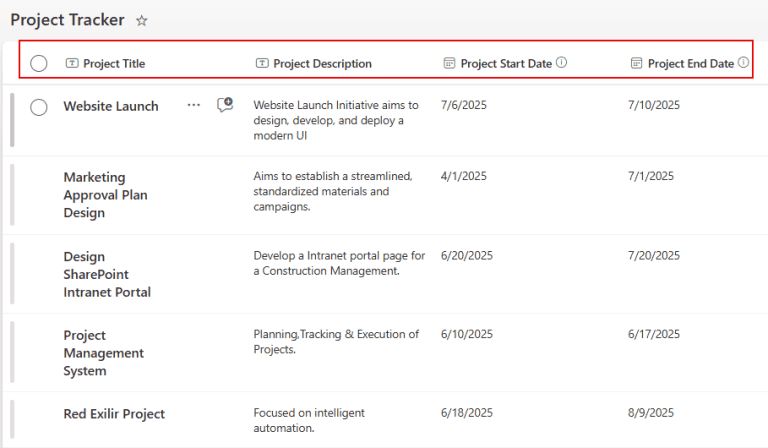
Task: Show the info tooltip beside Project End Date
Action: tap(743, 62)
